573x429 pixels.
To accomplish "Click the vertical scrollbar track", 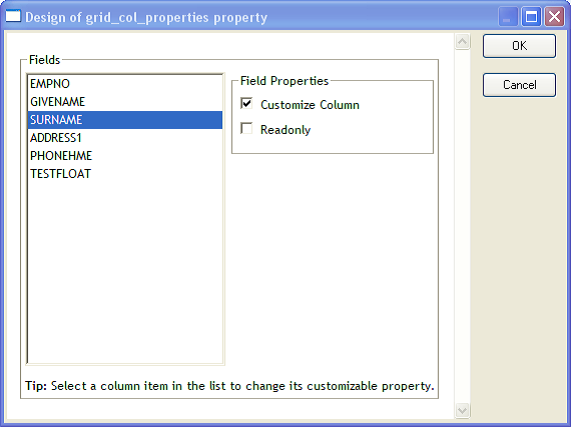I will pyautogui.click(x=462, y=226).
